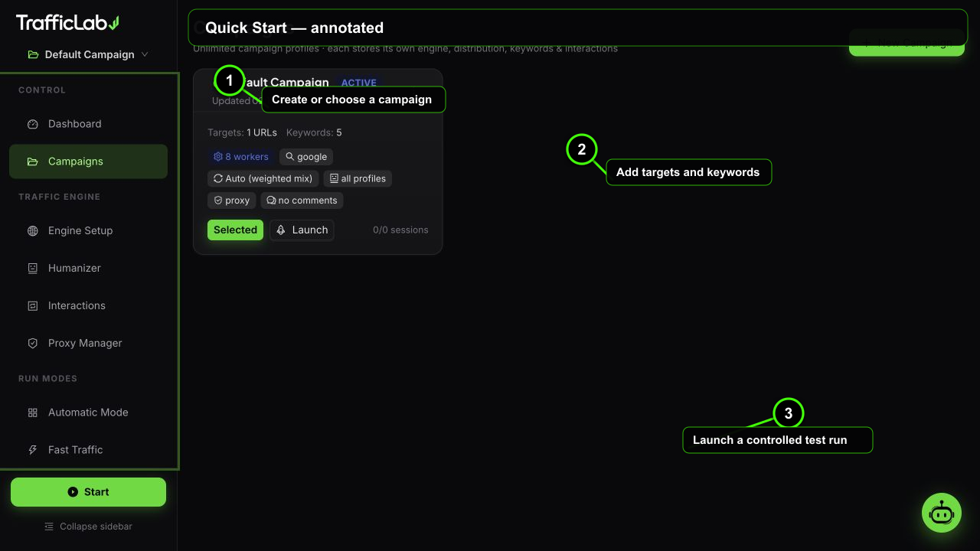The height and width of the screenshot is (551, 980).
Task: Go to the Dashboard page
Action: tap(88, 124)
